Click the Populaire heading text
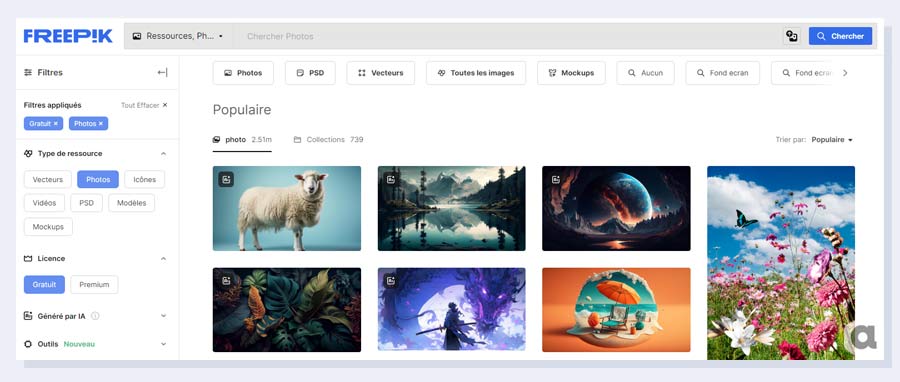The width and height of the screenshot is (900, 382). (x=242, y=110)
